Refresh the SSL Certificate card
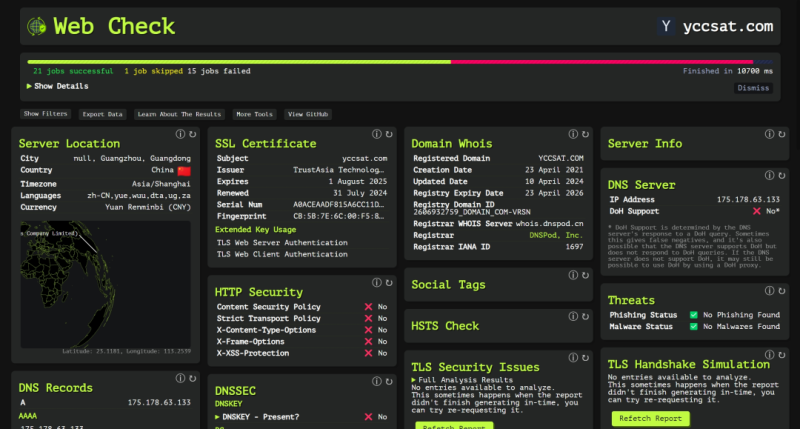Image resolution: width=800 pixels, height=429 pixels. pyautogui.click(x=388, y=134)
